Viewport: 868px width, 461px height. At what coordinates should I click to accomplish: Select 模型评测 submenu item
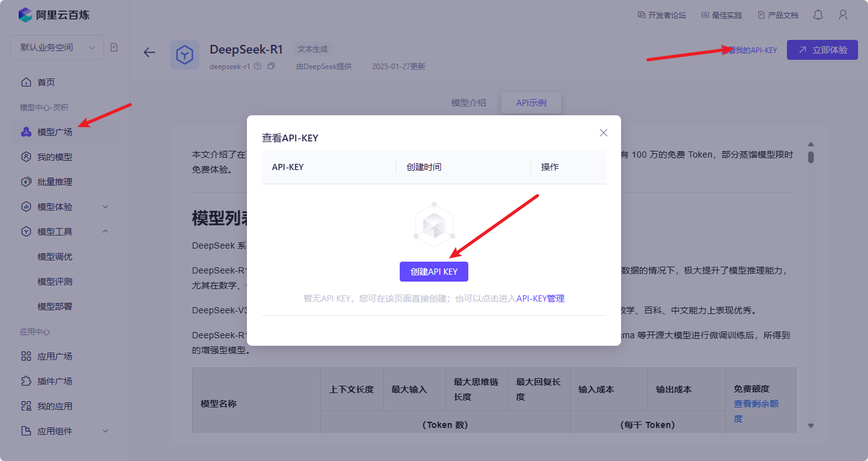click(55, 282)
